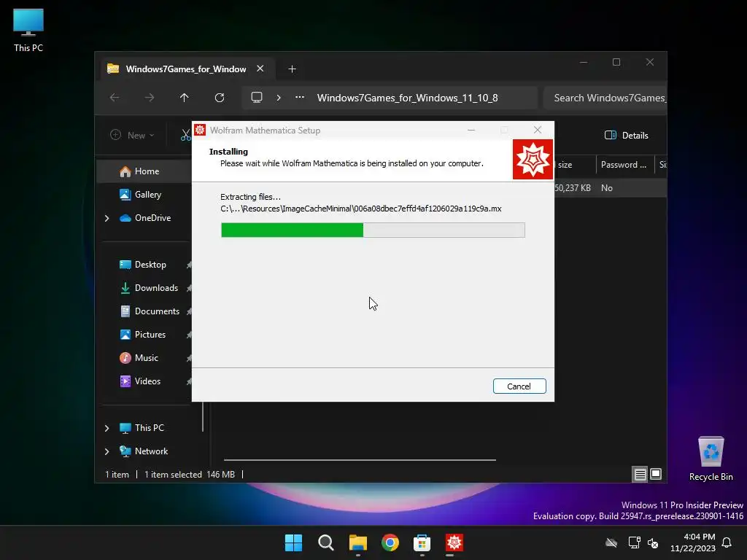Open the Windows Start menu
Image resolution: width=747 pixels, height=560 pixels.
point(293,542)
